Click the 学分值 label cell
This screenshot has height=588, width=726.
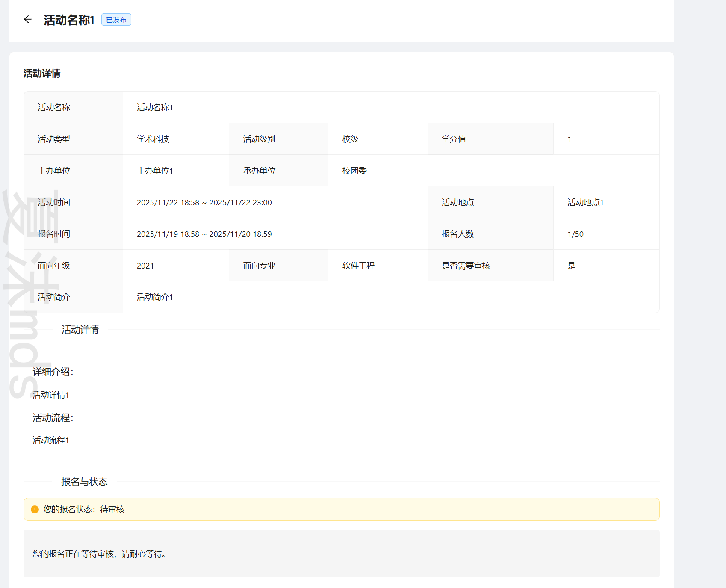click(x=490, y=139)
